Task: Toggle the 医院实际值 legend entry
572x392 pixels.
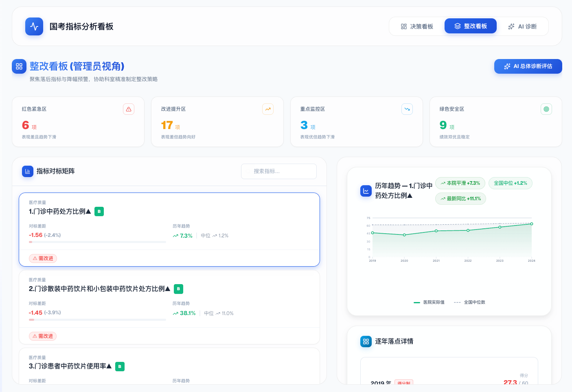Action: (x=429, y=302)
